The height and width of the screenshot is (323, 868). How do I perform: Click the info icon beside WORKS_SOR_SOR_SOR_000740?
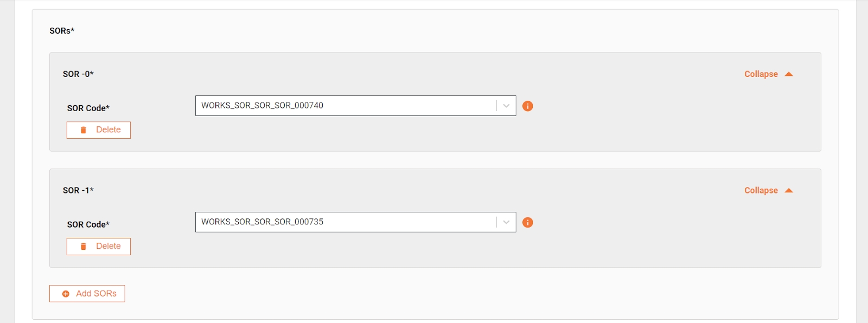[x=527, y=106]
